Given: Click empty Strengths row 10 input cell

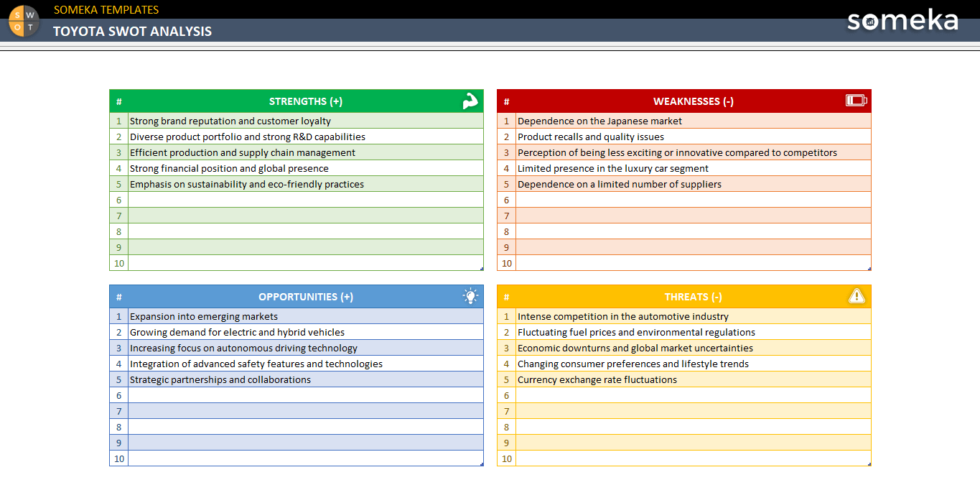Looking at the screenshot, I should [306, 263].
